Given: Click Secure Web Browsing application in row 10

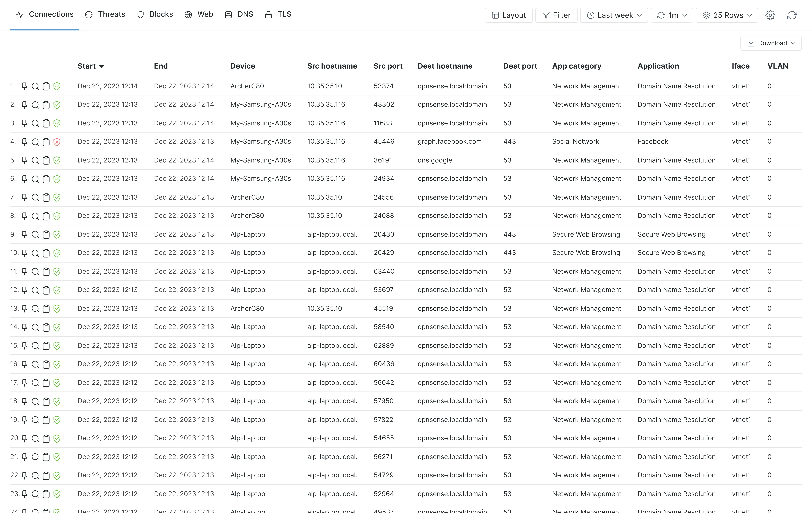Looking at the screenshot, I should coord(671,253).
